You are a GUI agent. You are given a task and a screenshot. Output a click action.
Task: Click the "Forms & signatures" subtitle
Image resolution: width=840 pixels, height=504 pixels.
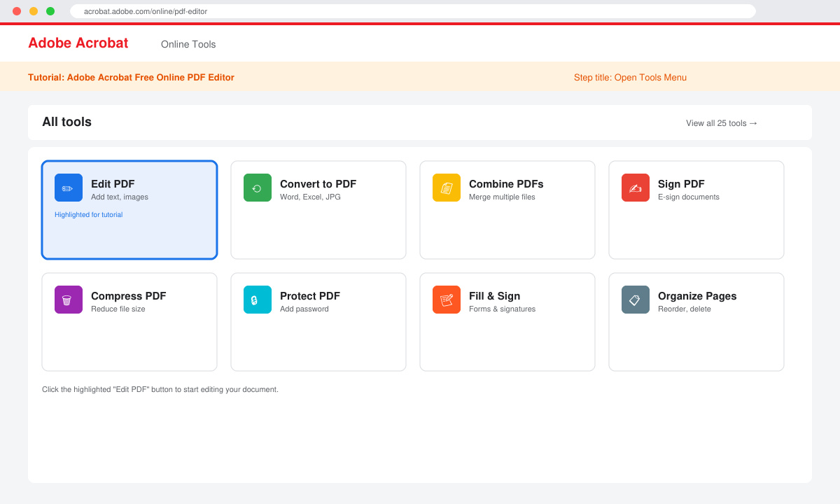click(502, 309)
